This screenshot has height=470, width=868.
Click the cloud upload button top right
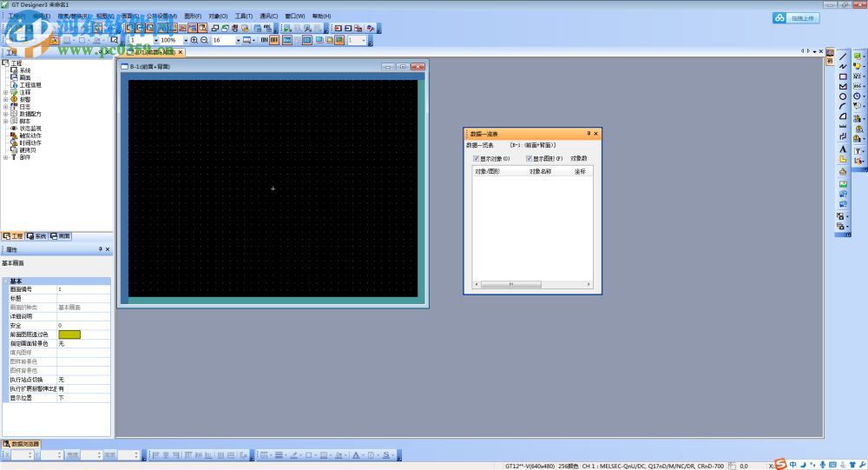[796, 17]
